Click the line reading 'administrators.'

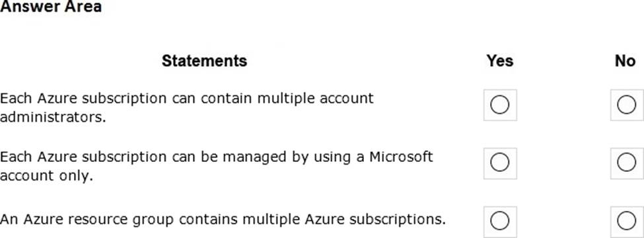click(x=53, y=117)
